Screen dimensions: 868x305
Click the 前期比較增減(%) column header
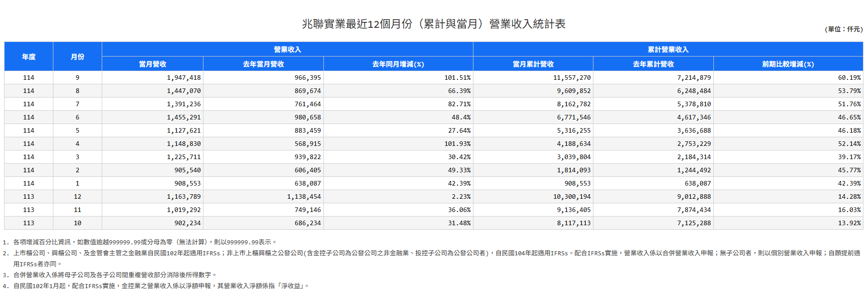(x=788, y=64)
